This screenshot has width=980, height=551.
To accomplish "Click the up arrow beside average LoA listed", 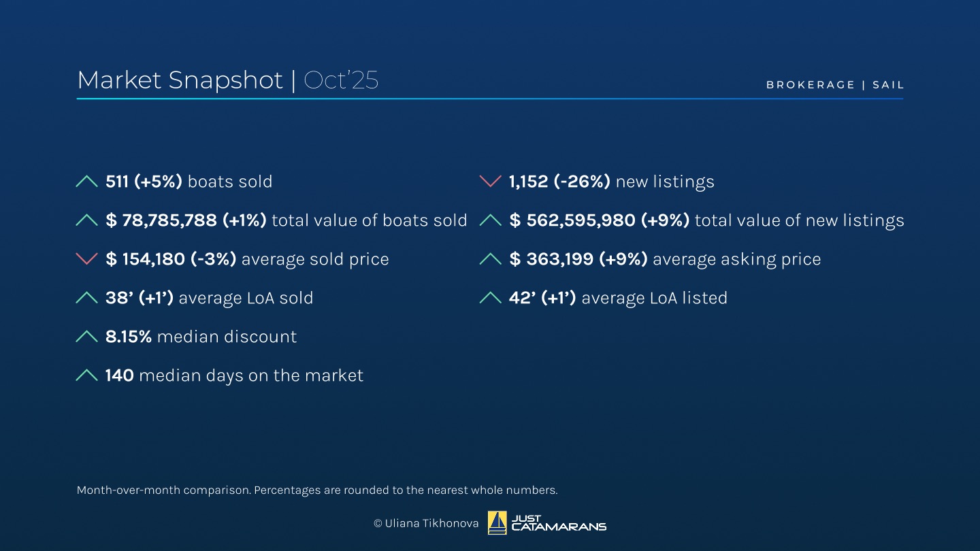I will (x=490, y=298).
